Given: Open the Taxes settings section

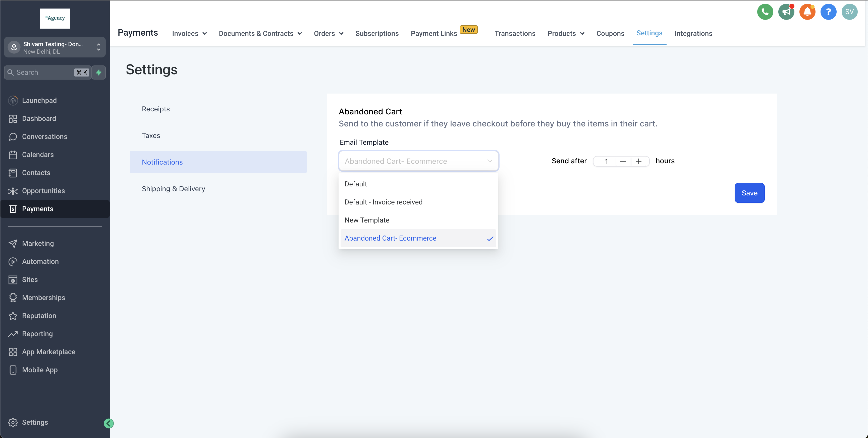Looking at the screenshot, I should click(151, 135).
